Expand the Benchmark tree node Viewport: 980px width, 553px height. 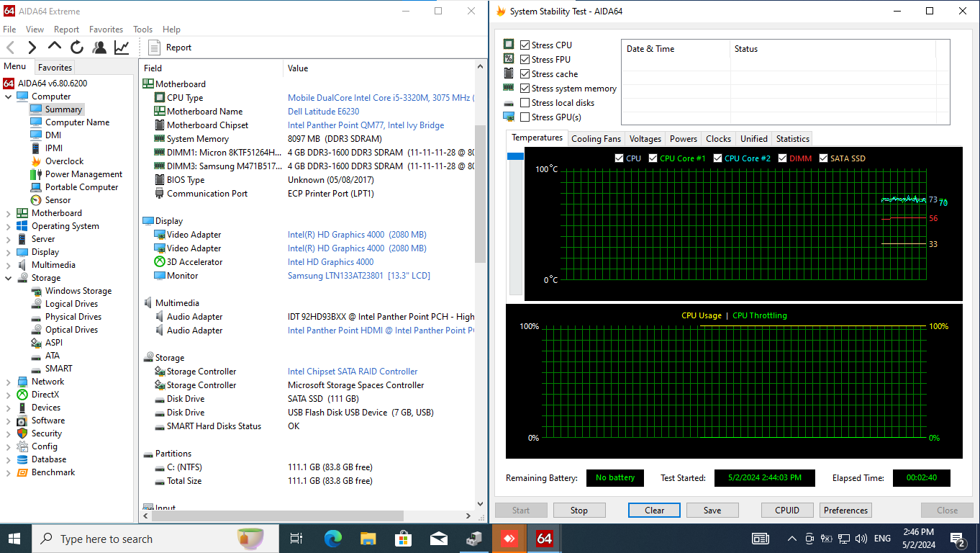click(x=9, y=472)
